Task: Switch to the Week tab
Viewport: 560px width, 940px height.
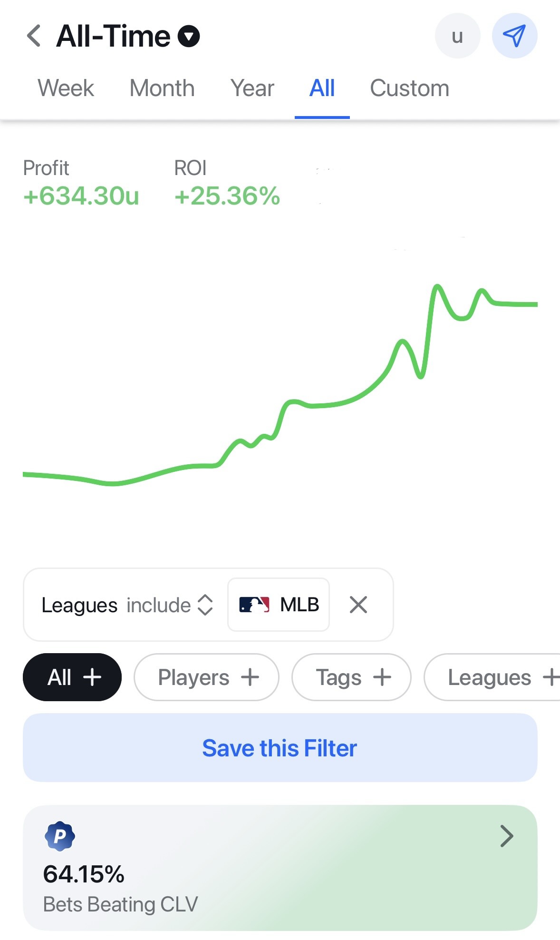Action: [66, 88]
